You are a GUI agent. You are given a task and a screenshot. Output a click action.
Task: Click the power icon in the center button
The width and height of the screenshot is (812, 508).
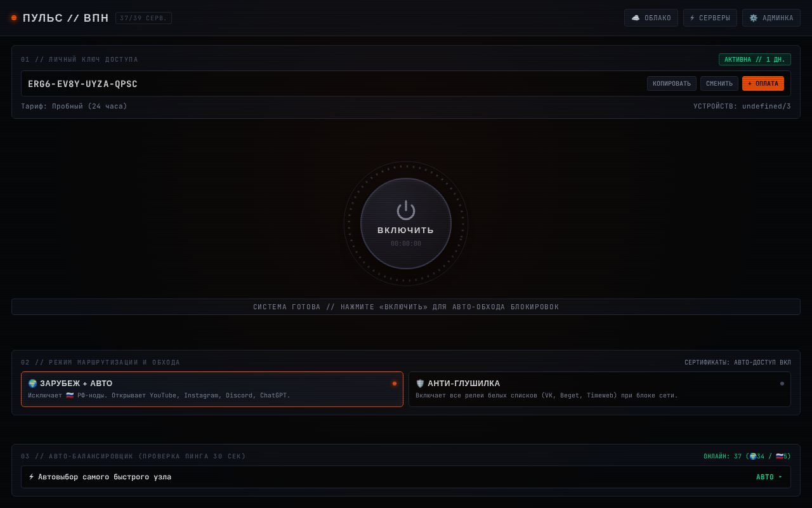coord(406,210)
